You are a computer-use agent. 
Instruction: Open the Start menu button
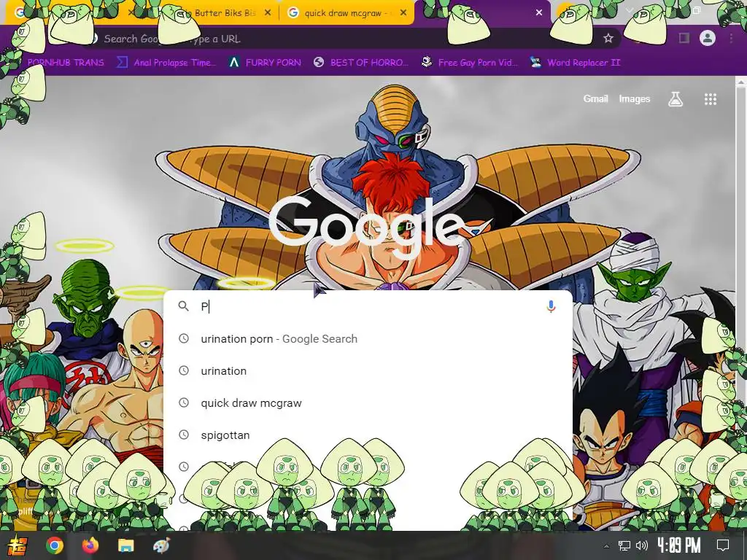pyautogui.click(x=18, y=545)
